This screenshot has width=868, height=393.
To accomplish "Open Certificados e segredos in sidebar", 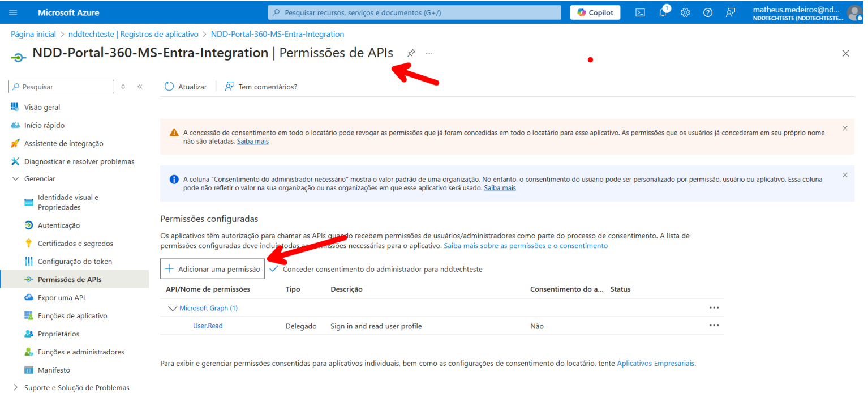I will coord(75,244).
